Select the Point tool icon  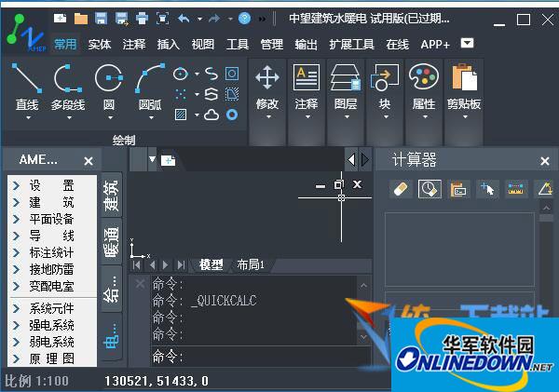click(181, 94)
